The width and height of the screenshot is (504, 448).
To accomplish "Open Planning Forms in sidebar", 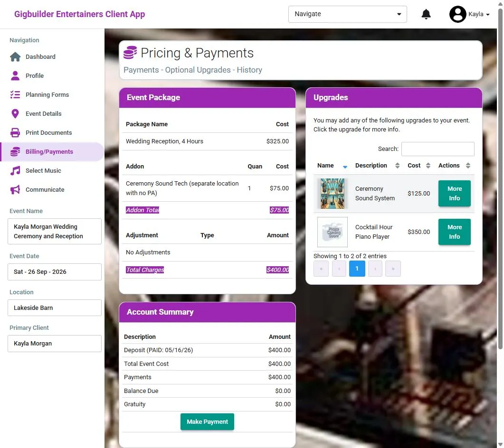I will [x=47, y=95].
